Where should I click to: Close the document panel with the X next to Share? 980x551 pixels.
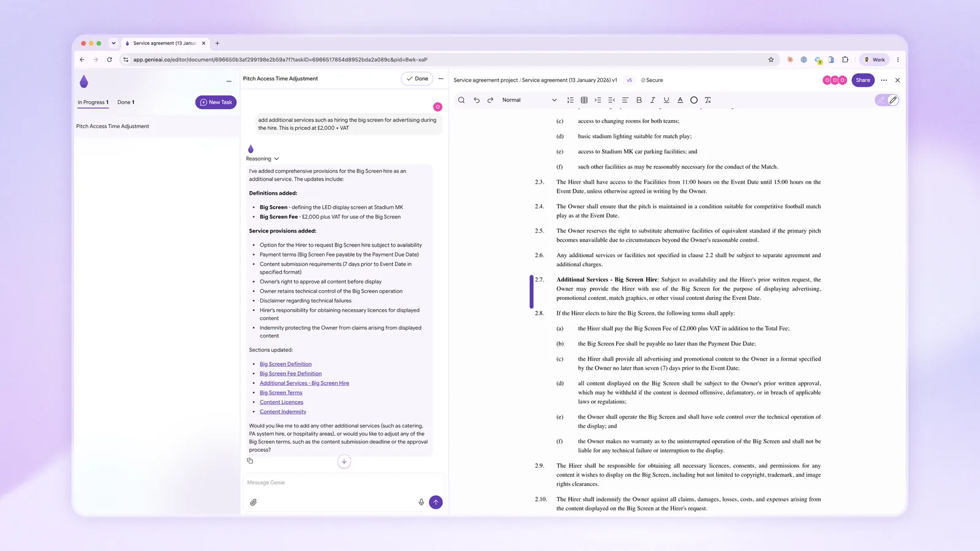click(898, 80)
